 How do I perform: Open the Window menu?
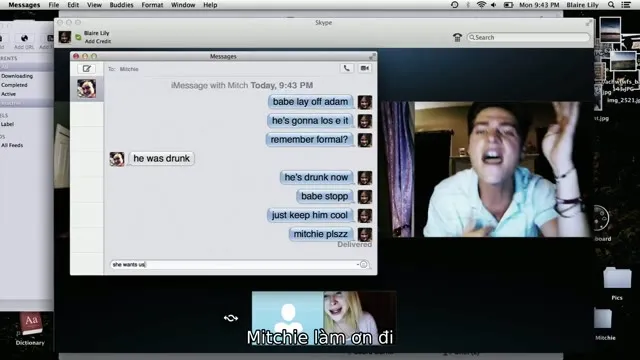point(183,5)
